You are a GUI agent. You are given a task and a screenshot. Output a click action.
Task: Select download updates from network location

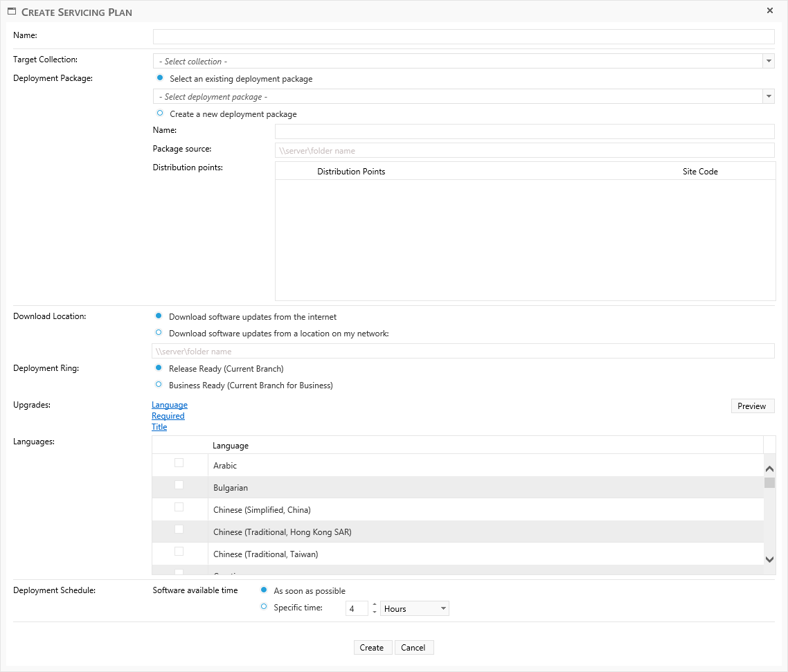[159, 333]
